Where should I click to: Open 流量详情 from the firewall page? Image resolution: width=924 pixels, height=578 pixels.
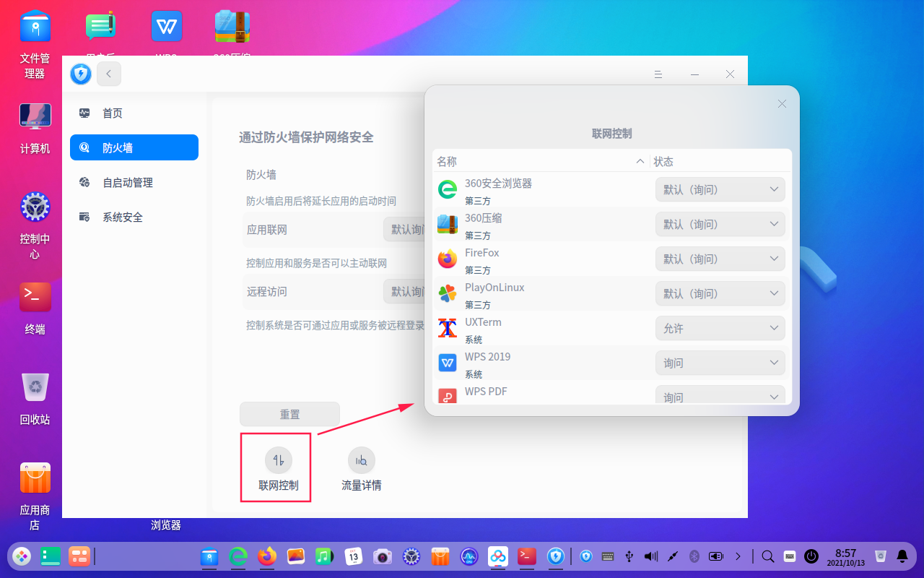(x=362, y=468)
